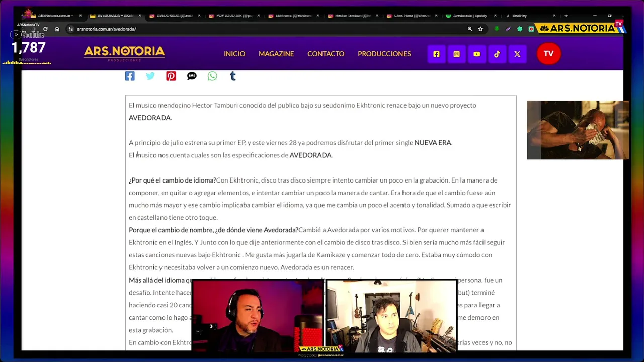
Task: Open the CONTACTO page
Action: [326, 54]
